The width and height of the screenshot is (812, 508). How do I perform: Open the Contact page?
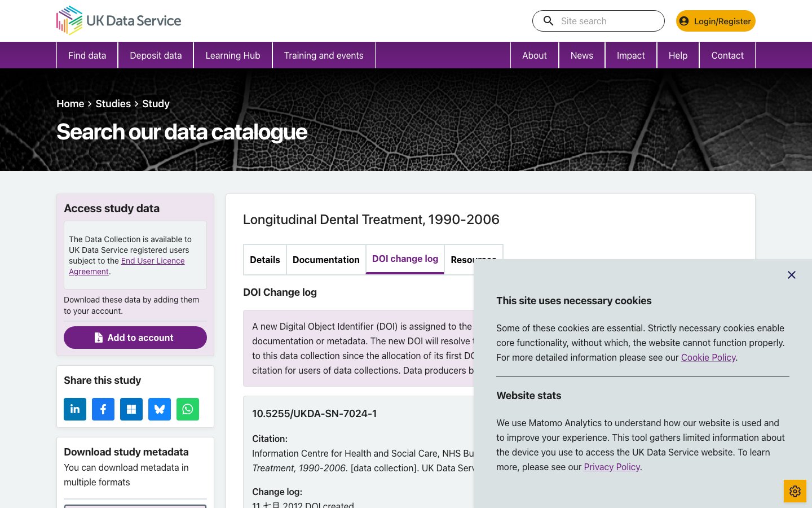727,55
